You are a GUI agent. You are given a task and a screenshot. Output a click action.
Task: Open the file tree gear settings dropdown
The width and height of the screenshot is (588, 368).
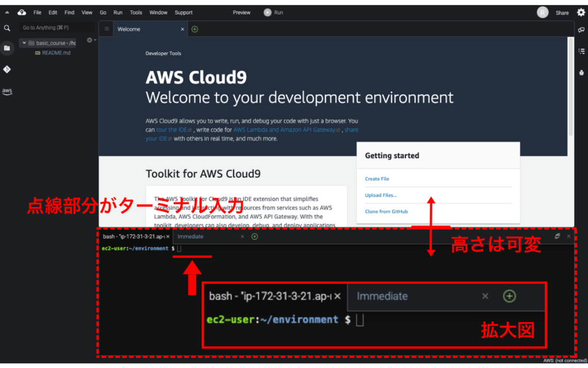click(x=90, y=40)
